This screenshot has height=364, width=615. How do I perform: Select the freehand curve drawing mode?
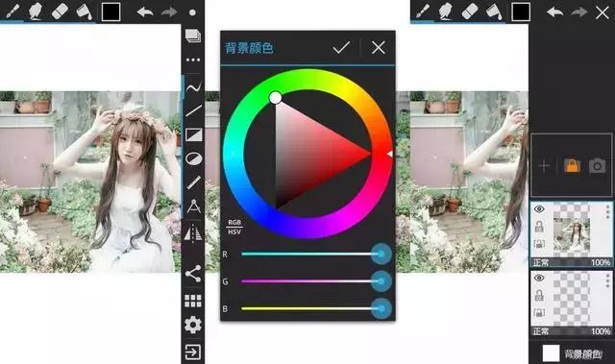(x=194, y=87)
